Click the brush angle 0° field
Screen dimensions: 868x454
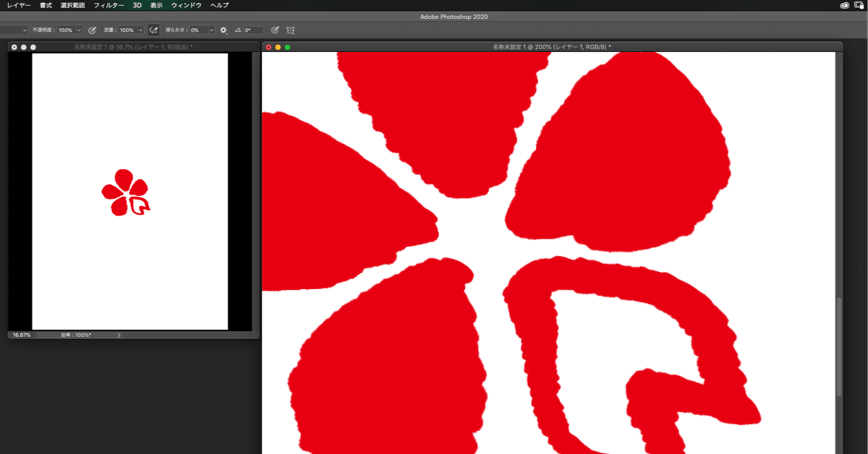(x=253, y=30)
